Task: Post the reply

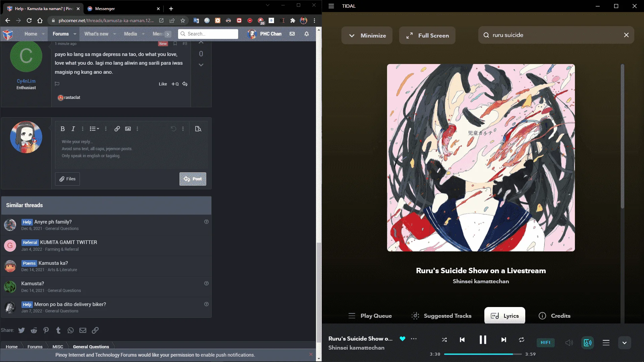Action: coord(193,179)
